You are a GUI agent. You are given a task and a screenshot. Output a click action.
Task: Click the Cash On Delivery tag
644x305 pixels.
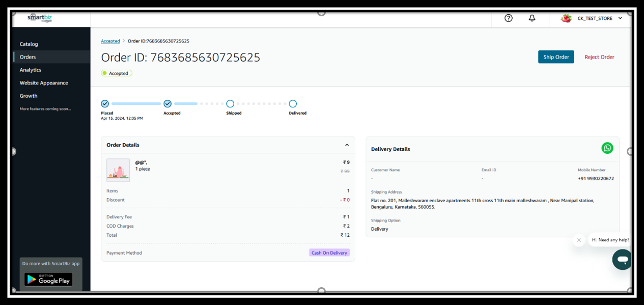pyautogui.click(x=329, y=253)
